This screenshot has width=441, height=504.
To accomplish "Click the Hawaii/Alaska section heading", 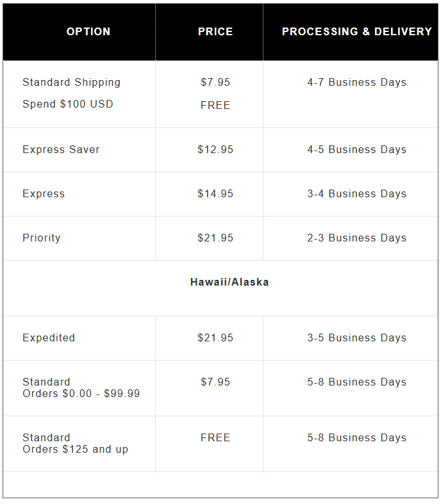I will pyautogui.click(x=229, y=282).
